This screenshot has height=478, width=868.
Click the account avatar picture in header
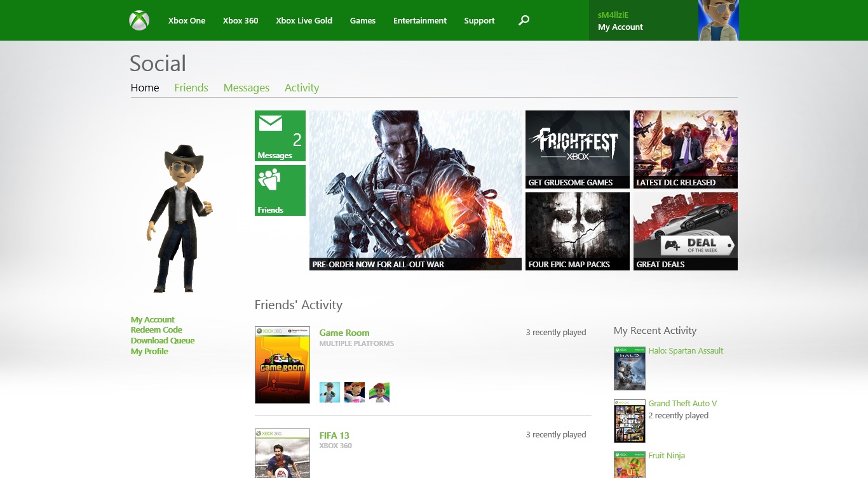coord(719,20)
